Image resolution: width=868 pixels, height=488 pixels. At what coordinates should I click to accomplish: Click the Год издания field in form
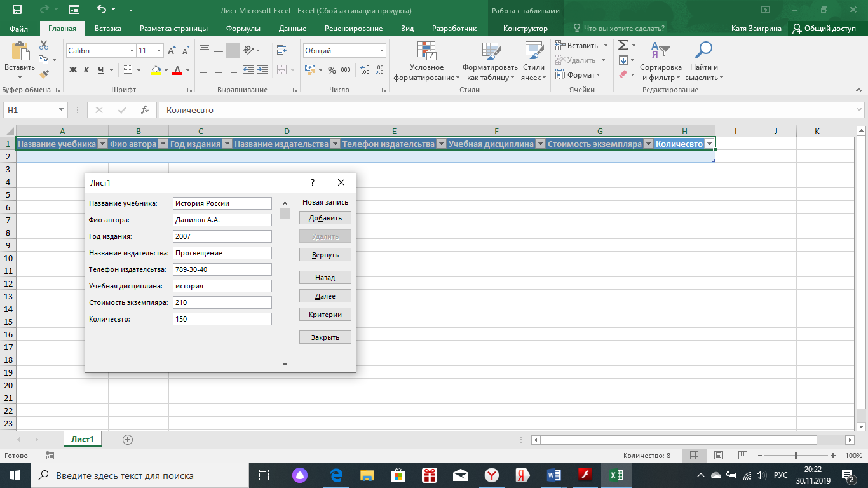tap(222, 236)
